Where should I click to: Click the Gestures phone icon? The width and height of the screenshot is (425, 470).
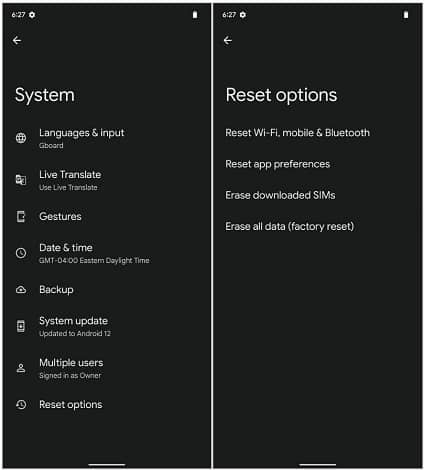[21, 217]
